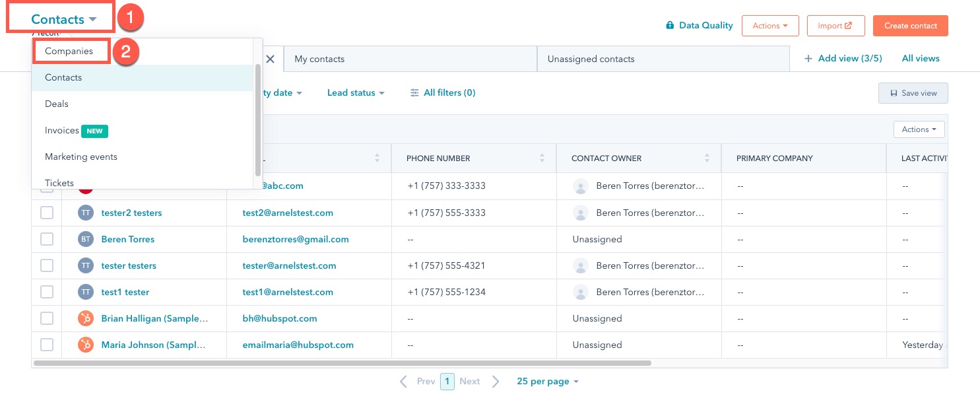Click Maria Johnson's HubSpot avatar icon
The image size is (980, 414).
pos(86,345)
